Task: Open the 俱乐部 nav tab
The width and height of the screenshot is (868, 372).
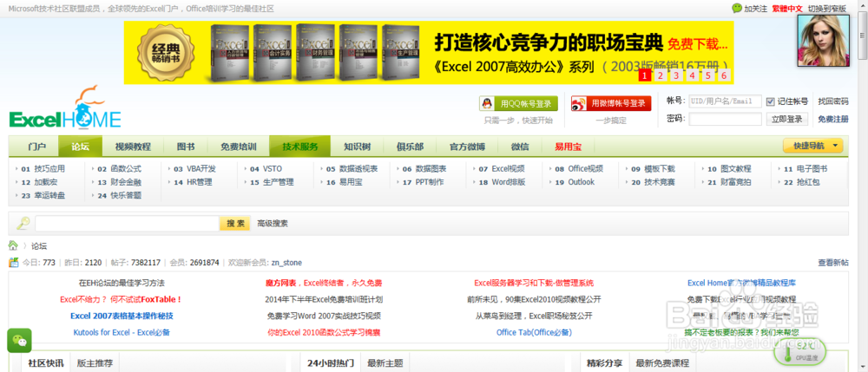Action: click(410, 147)
